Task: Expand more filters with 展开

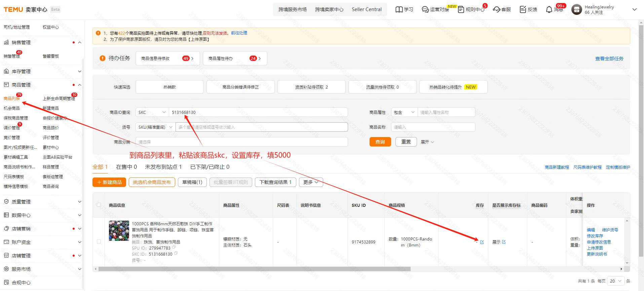Action: coord(427,142)
